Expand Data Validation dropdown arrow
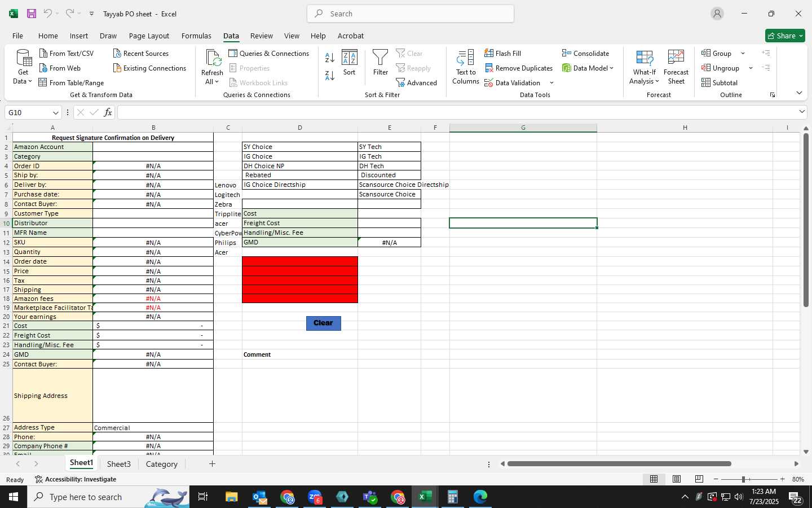 point(551,83)
